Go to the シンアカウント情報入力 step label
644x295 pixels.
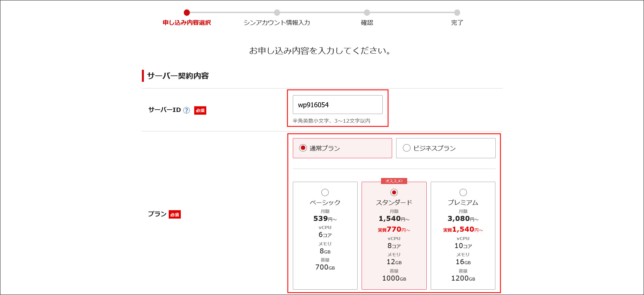pyautogui.click(x=277, y=23)
